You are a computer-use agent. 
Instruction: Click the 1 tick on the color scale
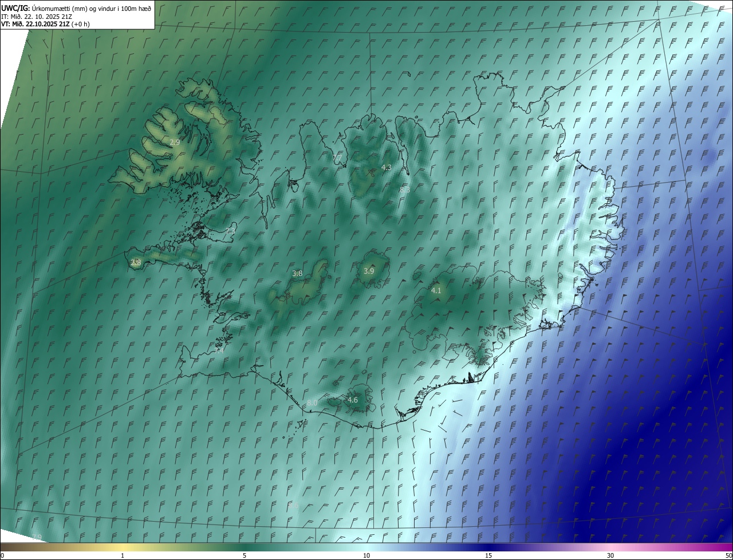tap(123, 555)
